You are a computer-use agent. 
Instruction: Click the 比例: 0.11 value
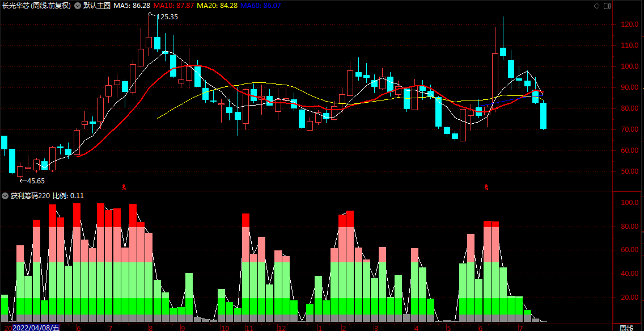click(x=68, y=196)
